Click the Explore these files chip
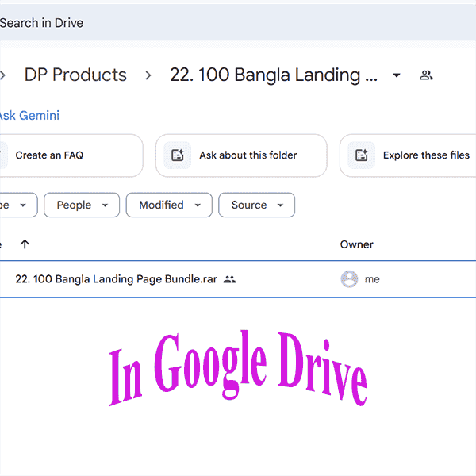Image resolution: width=476 pixels, height=476 pixels. [408, 155]
